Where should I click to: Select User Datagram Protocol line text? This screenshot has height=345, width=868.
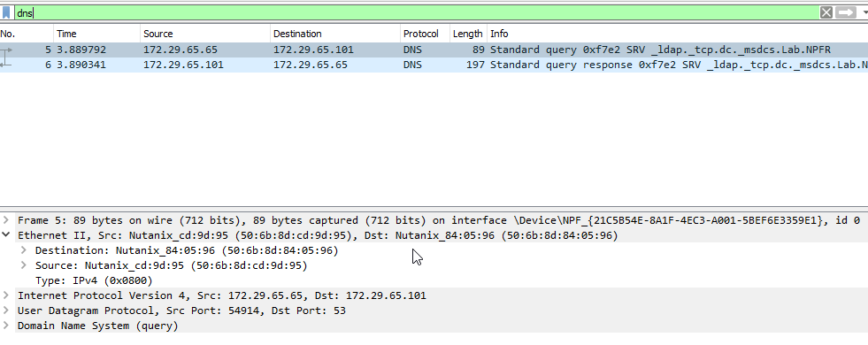pos(181,310)
